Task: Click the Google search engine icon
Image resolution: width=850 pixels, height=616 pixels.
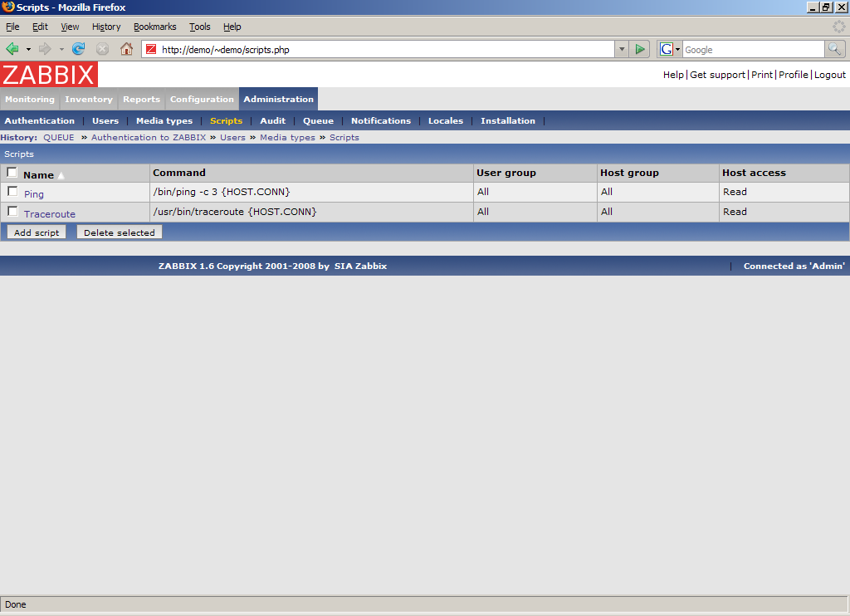Action: pos(667,49)
